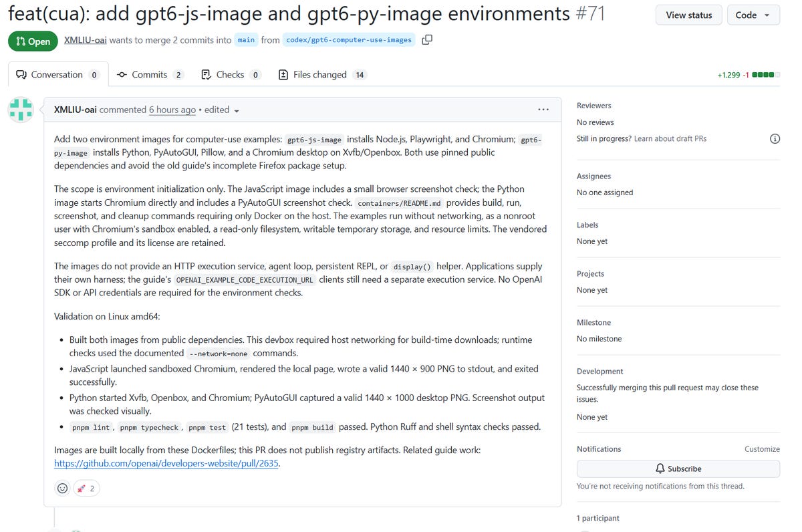Open the codex/gpt6-computer-use-images branch link
The height and width of the screenshot is (532, 802).
pos(349,40)
